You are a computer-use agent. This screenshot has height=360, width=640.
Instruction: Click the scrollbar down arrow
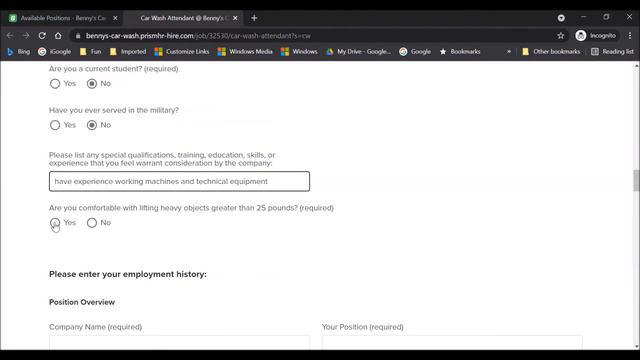point(636,347)
